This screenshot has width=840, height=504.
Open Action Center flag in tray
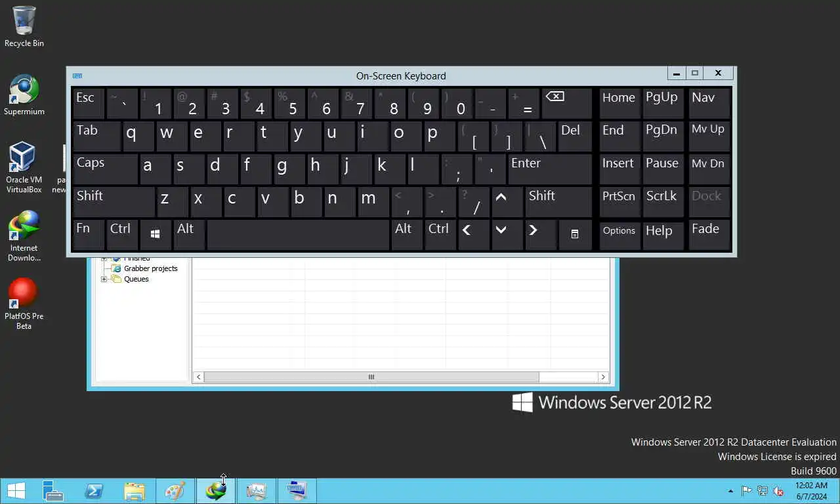[x=747, y=491]
